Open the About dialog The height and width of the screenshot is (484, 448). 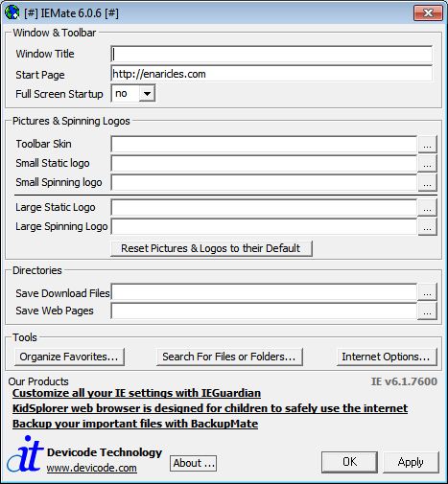(x=193, y=463)
